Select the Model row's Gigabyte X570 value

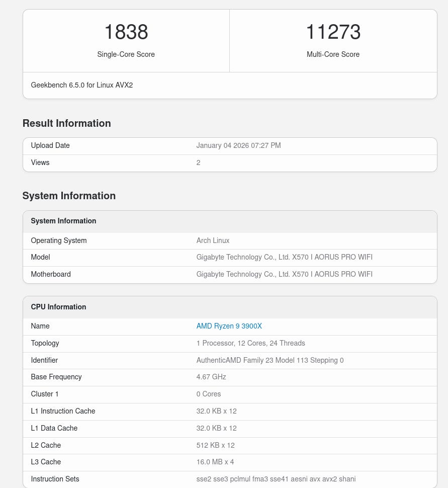pyautogui.click(x=285, y=257)
